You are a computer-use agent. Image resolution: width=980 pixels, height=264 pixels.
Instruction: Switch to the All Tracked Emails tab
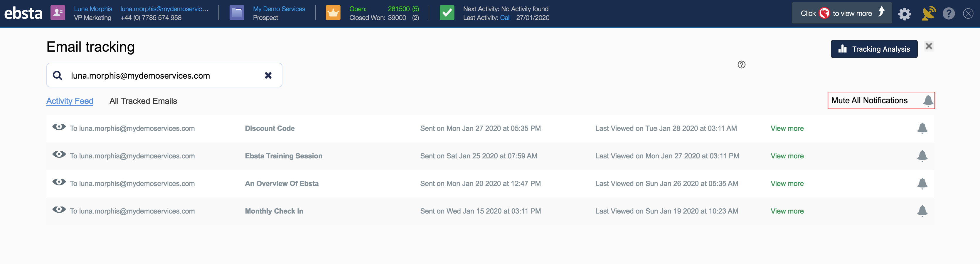pyautogui.click(x=143, y=101)
